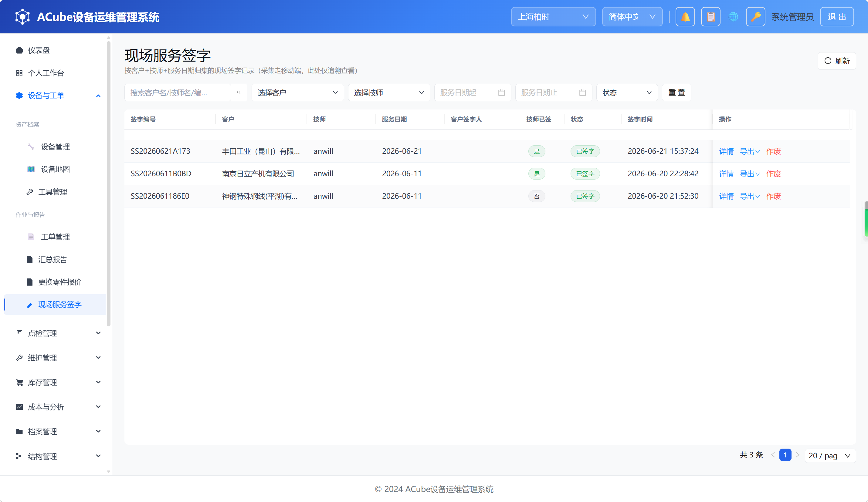This screenshot has height=502, width=868.
Task: Click the search box 搜索客户名/技师名
Action: click(x=177, y=92)
